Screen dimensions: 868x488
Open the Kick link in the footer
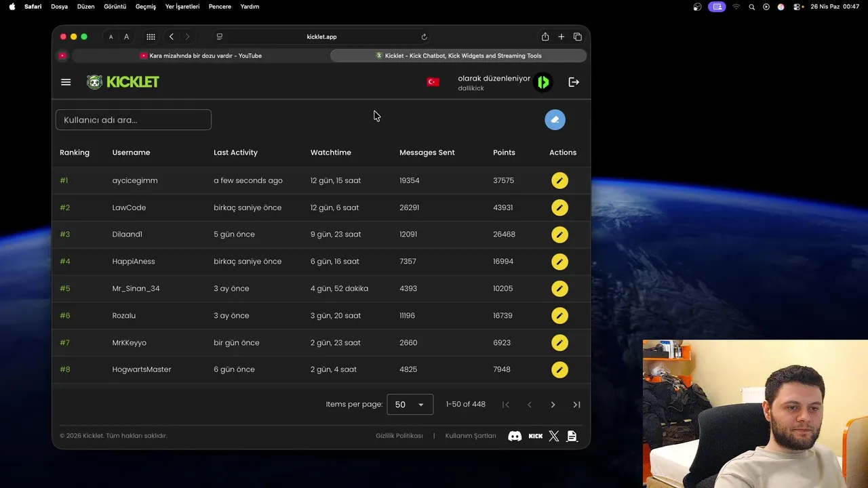(536, 436)
